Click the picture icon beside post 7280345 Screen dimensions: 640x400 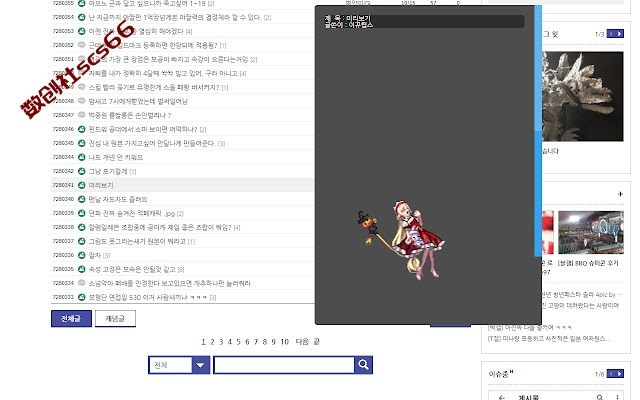pos(82,143)
